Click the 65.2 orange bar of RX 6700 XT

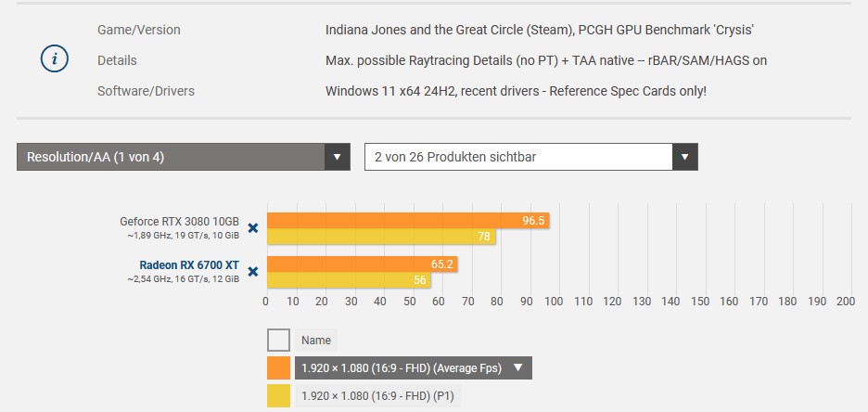point(362,264)
